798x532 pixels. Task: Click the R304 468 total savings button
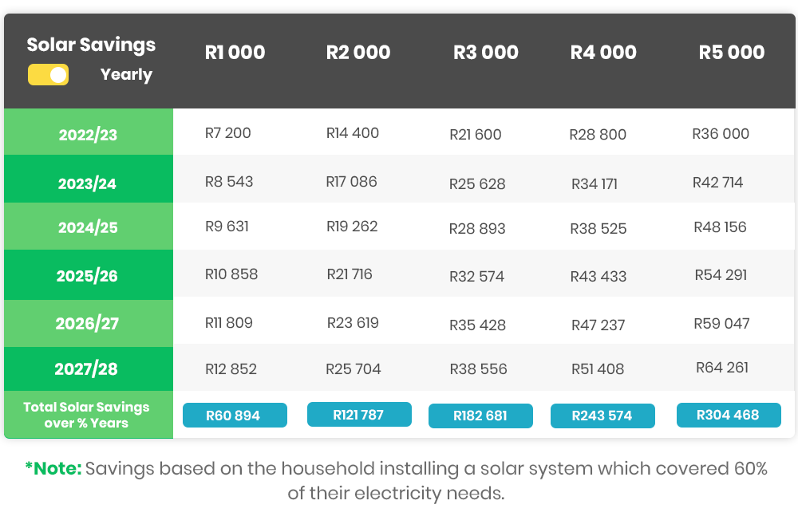click(x=729, y=415)
